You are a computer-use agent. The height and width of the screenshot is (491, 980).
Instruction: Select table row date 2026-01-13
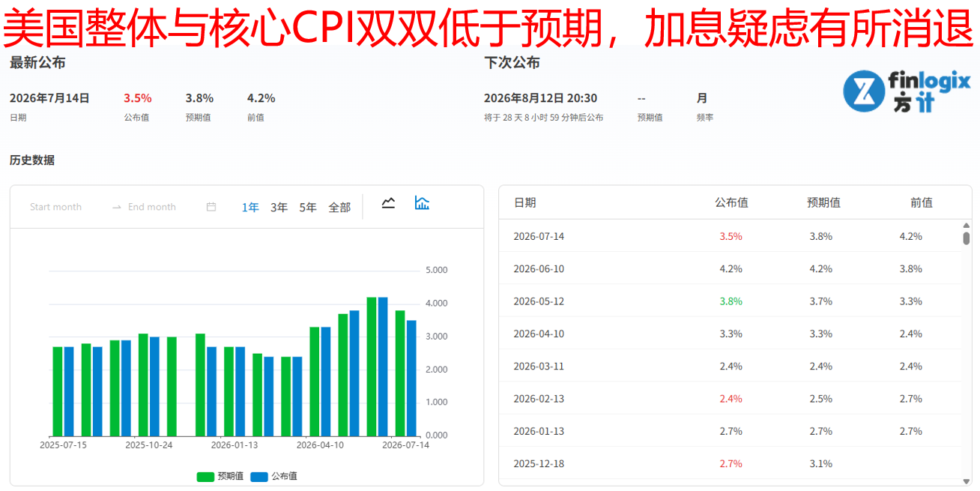pyautogui.click(x=539, y=431)
